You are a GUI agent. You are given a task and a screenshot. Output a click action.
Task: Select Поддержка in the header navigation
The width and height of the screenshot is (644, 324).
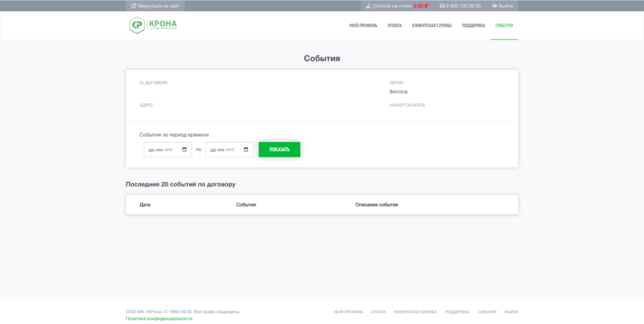coord(473,25)
